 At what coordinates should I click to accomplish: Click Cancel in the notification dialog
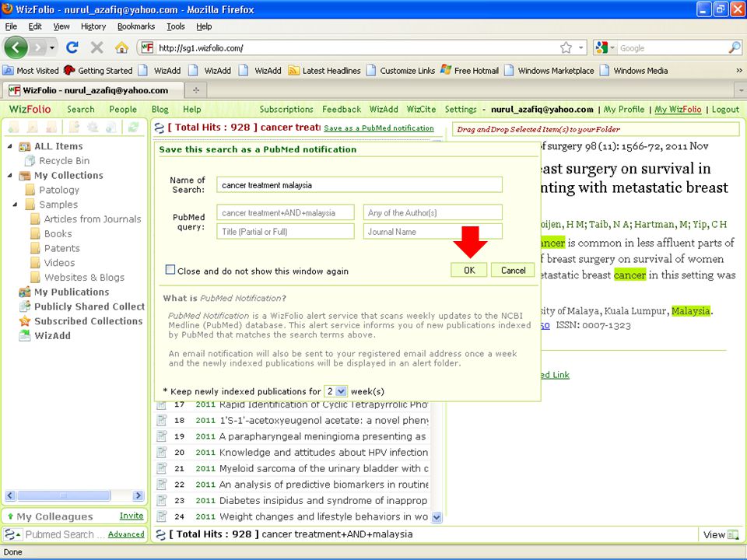point(513,270)
